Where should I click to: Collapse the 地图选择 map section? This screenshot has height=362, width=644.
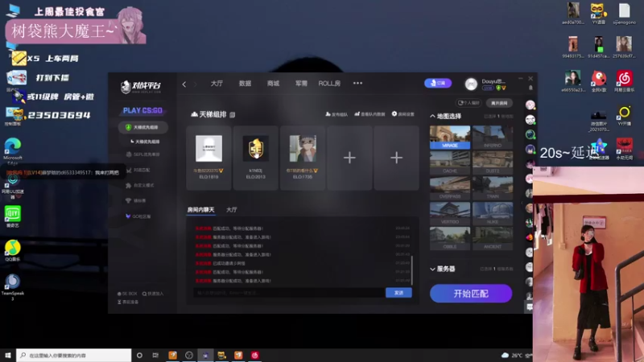(x=446, y=117)
